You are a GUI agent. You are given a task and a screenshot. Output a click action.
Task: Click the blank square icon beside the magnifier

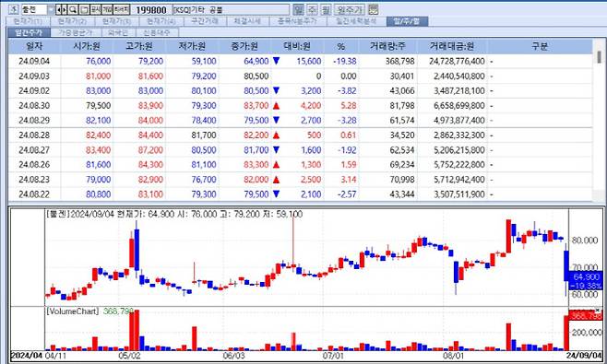tap(84, 9)
